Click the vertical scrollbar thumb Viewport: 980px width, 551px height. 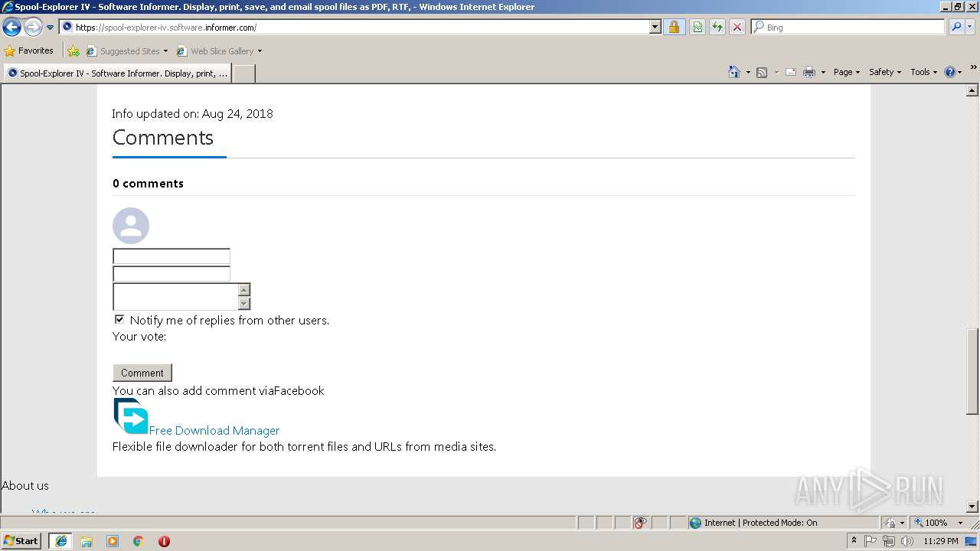pos(972,371)
